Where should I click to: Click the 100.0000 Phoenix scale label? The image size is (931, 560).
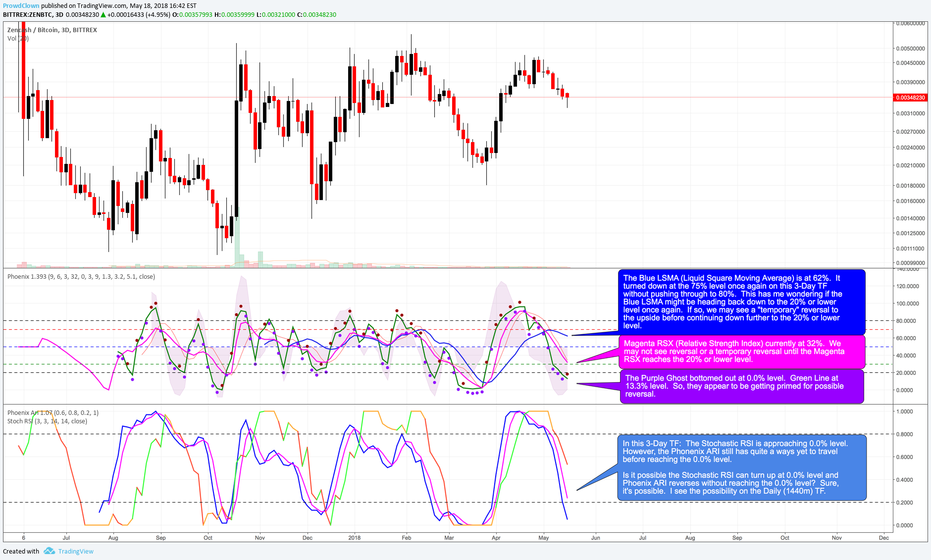pos(907,304)
